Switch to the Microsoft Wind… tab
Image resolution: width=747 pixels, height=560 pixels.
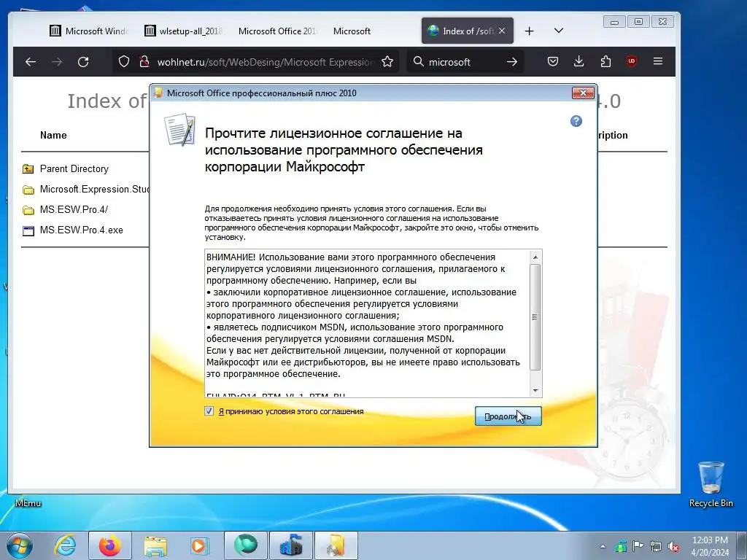[x=89, y=31]
